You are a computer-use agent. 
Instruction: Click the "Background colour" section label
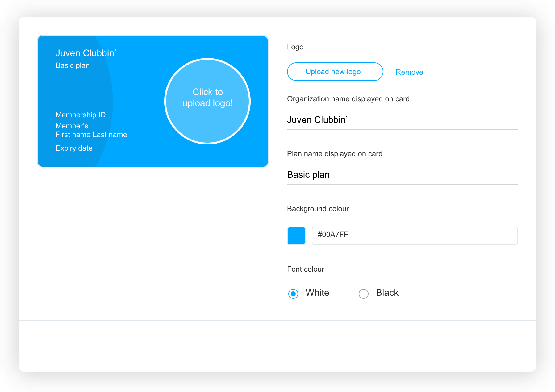pyautogui.click(x=318, y=209)
